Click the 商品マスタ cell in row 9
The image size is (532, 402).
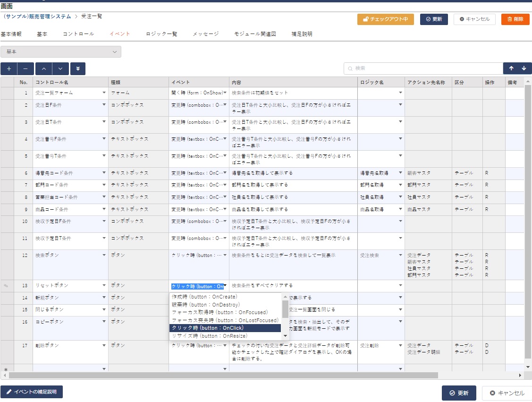pos(428,209)
